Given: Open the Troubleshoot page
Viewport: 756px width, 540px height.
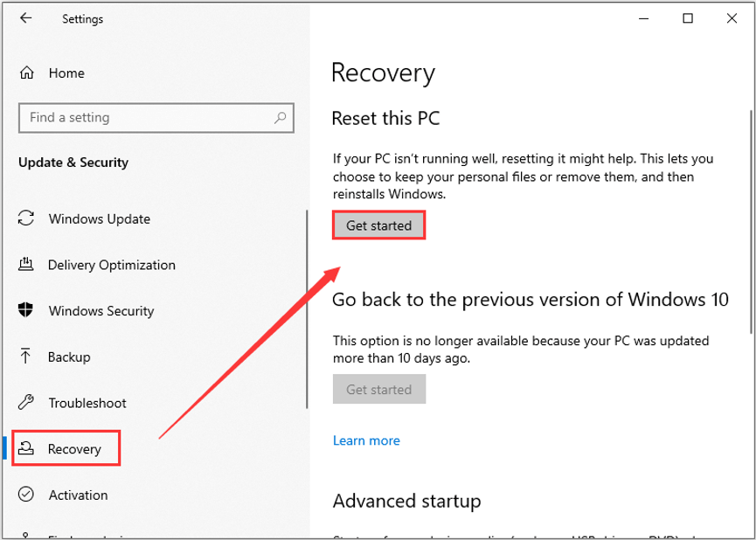Looking at the screenshot, I should [x=88, y=402].
